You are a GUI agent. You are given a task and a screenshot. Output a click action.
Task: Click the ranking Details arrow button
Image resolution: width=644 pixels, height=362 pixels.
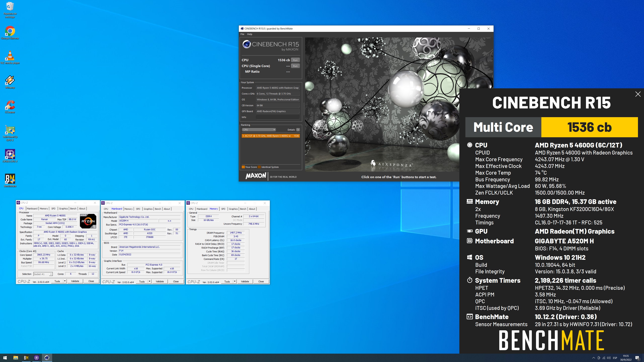click(298, 130)
